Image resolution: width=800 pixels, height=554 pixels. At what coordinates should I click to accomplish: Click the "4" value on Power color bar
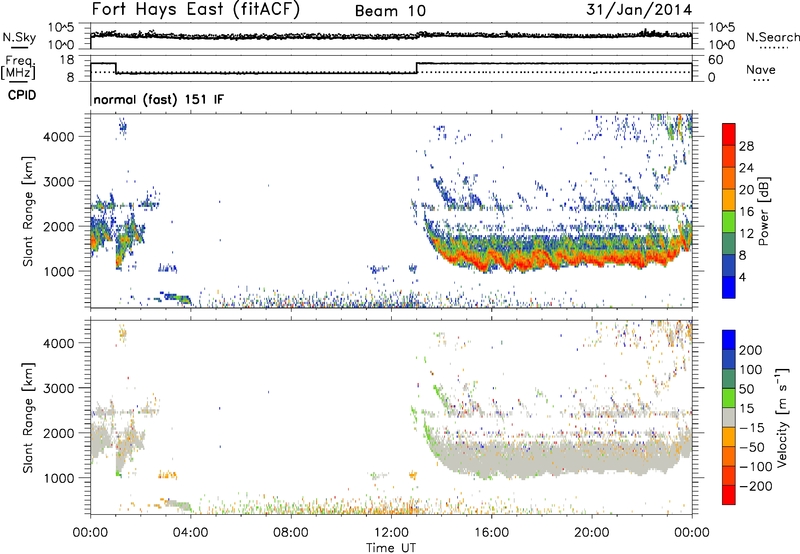(743, 277)
